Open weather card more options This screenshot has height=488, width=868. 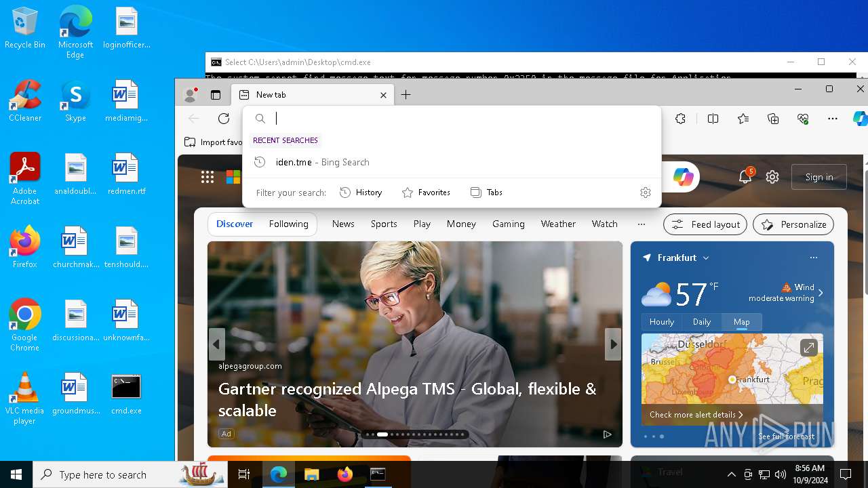coord(814,258)
